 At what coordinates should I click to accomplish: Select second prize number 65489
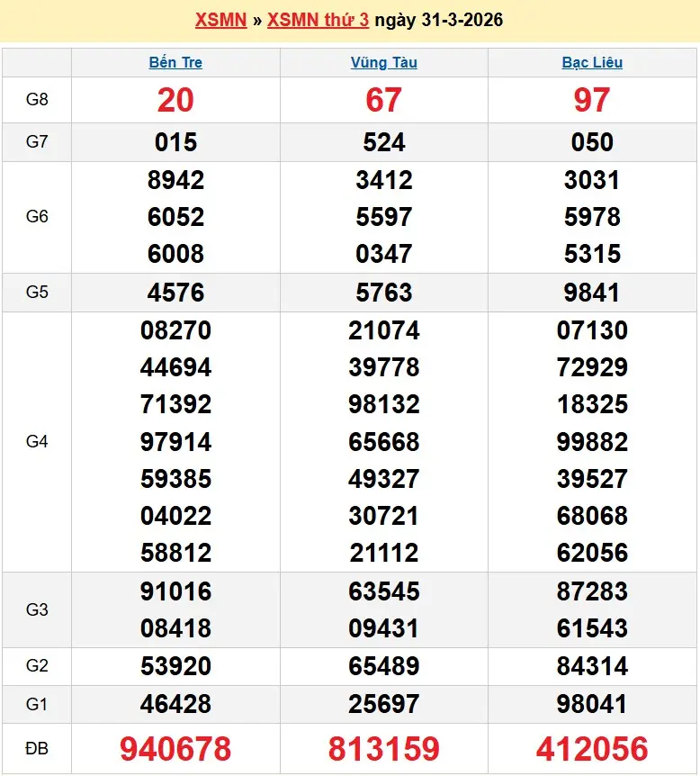click(x=384, y=666)
